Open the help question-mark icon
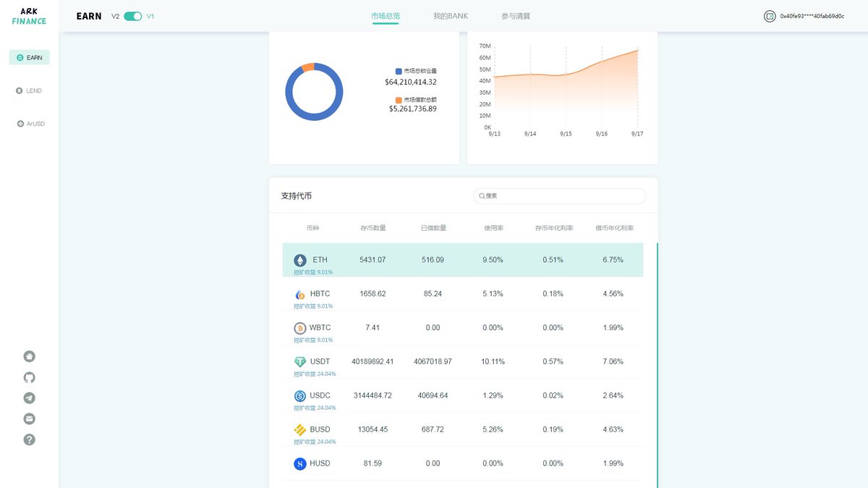Screen dimensions: 868x488 coord(28,439)
